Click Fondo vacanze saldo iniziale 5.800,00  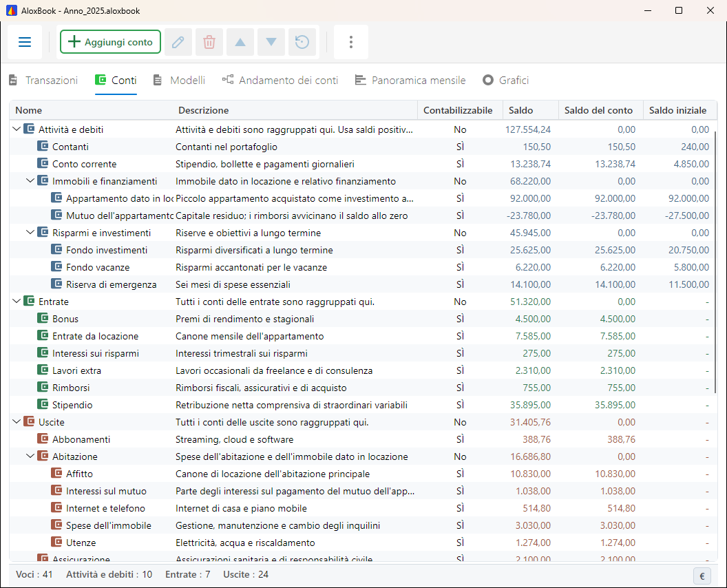click(x=691, y=267)
